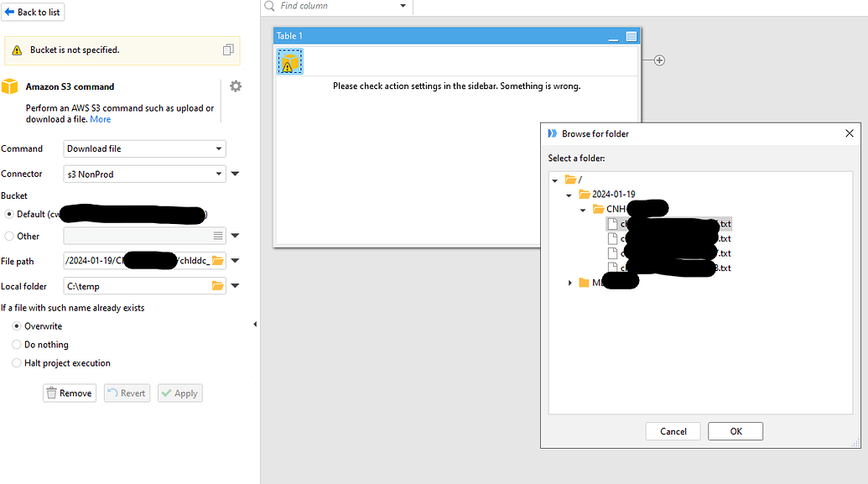Click the Amazon S3 command action icon

9,86
